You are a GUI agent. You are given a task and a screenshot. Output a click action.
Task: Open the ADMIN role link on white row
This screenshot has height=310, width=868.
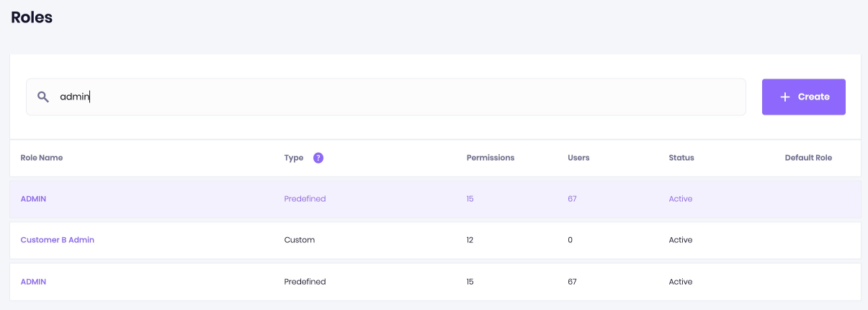tap(33, 282)
